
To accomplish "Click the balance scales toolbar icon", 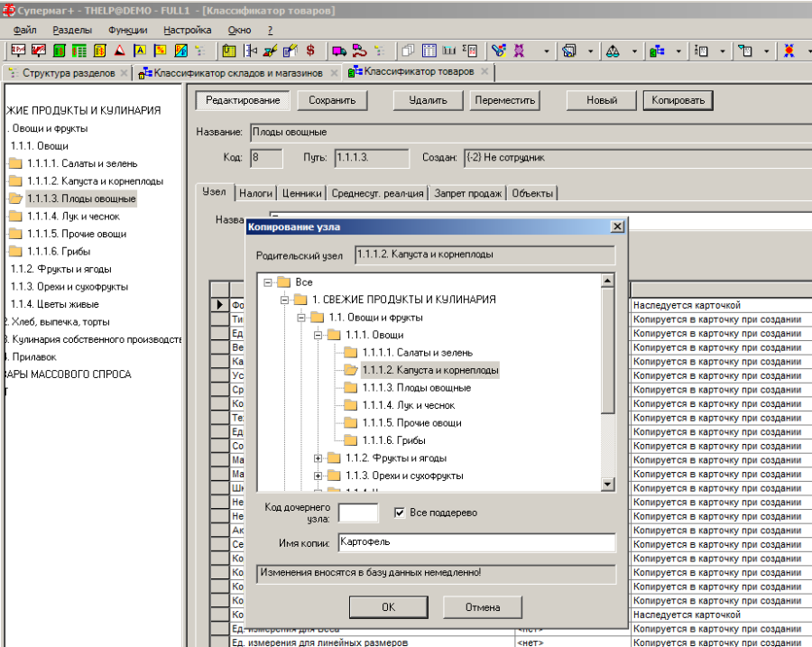I will tap(613, 51).
